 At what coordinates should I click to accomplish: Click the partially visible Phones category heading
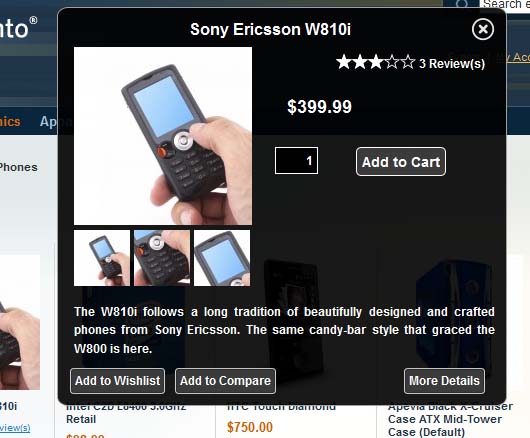point(18,167)
